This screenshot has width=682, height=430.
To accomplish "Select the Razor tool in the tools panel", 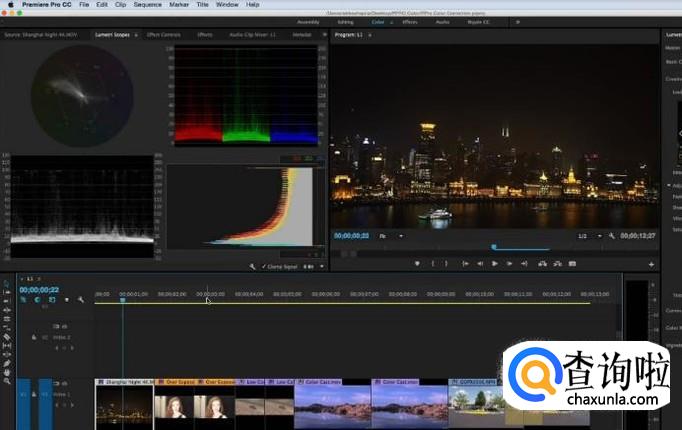I will (x=6, y=336).
